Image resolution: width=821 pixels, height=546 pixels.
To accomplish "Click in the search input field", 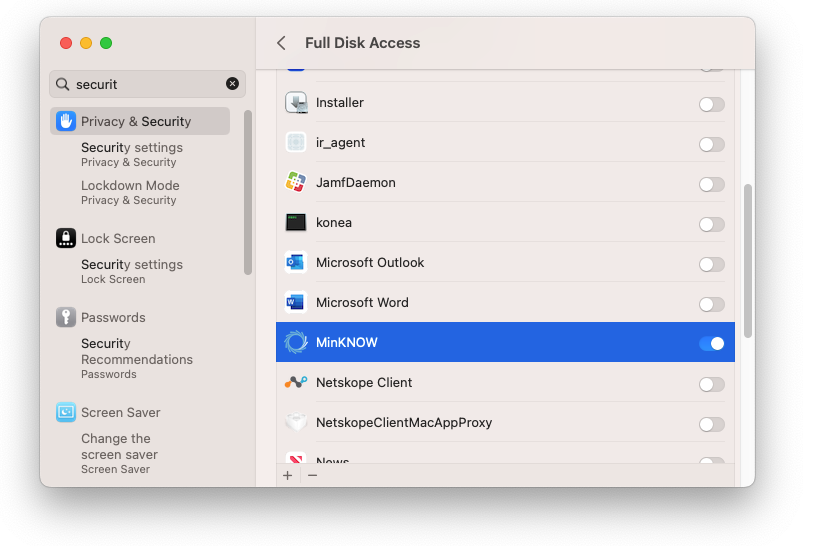I will [x=145, y=84].
